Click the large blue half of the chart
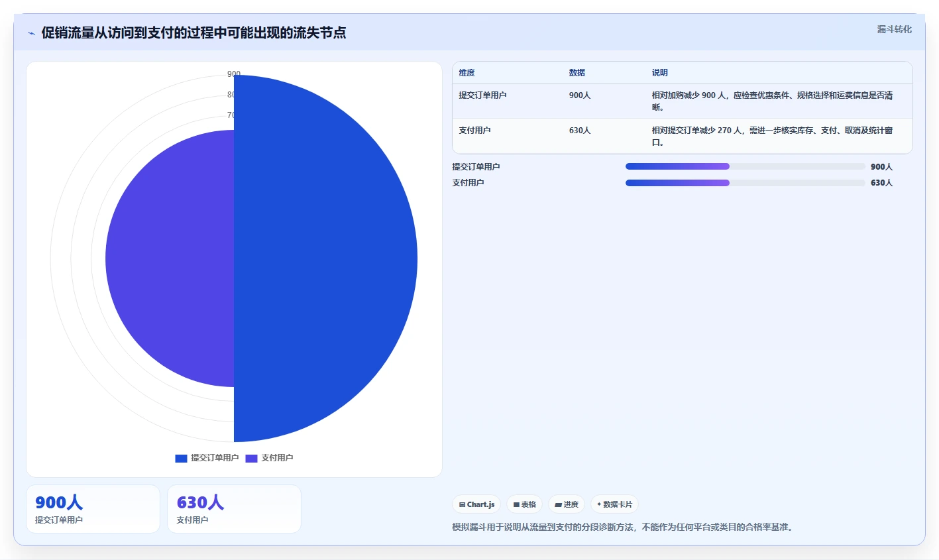The width and height of the screenshot is (939, 560). tap(325, 258)
